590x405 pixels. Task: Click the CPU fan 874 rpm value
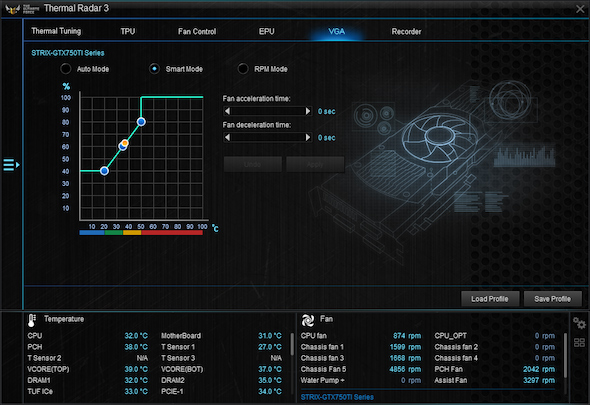click(407, 336)
